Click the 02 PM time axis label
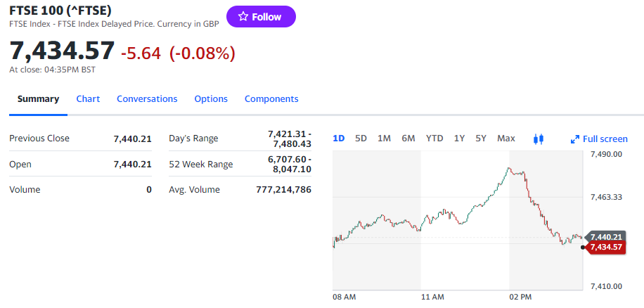644x308 pixels. 520,297
